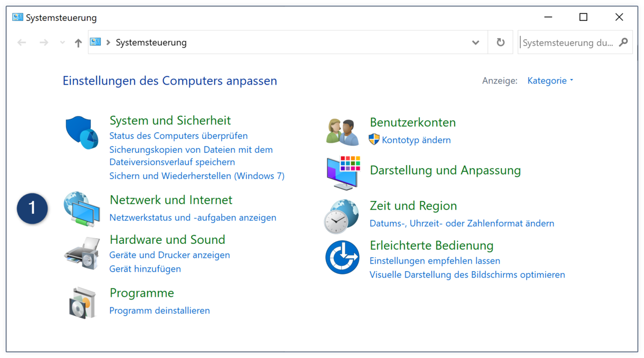Open the Zeit und Region clock icon
Screen dimensions: 644x358
pyautogui.click(x=341, y=217)
